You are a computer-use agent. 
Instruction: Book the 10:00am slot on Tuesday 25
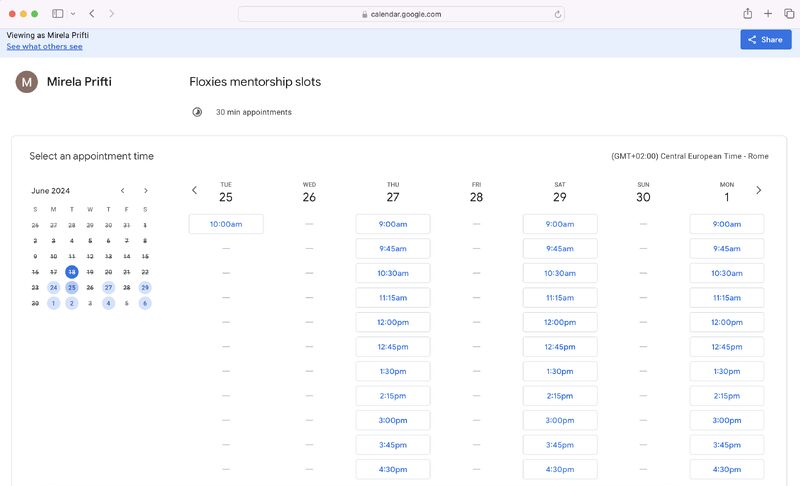[226, 224]
